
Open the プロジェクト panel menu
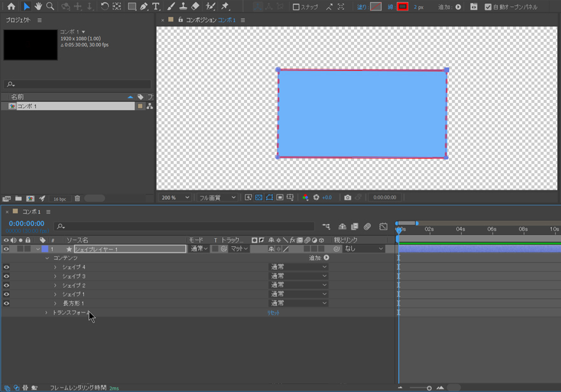(39, 20)
